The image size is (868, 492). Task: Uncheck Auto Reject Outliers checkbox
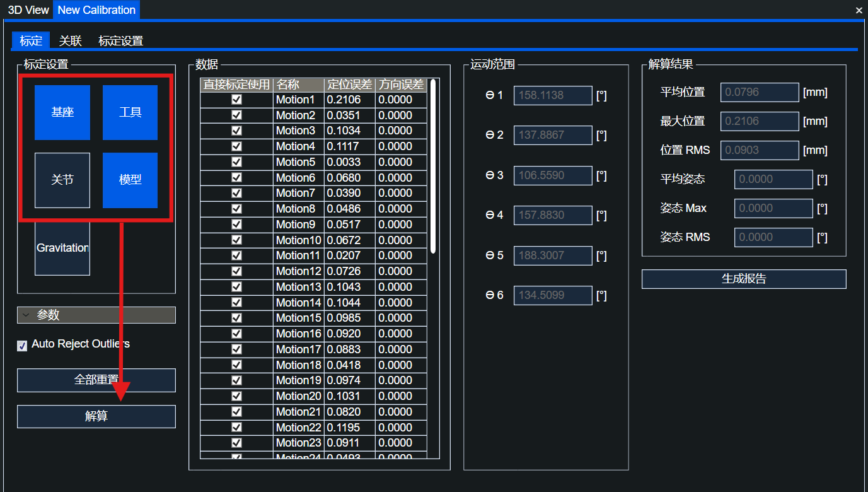click(x=22, y=345)
